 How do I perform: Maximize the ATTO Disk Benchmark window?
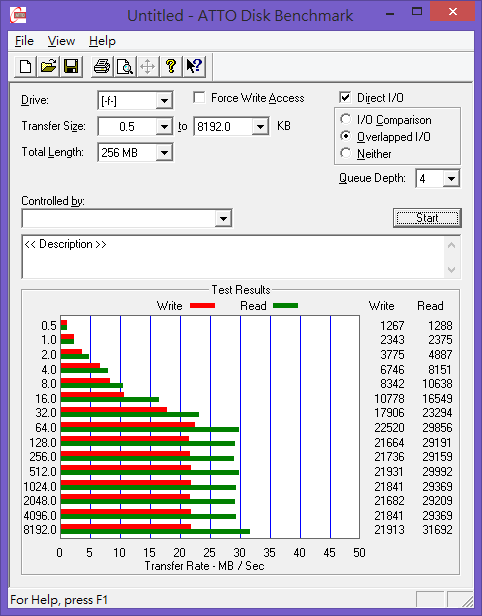pos(417,12)
